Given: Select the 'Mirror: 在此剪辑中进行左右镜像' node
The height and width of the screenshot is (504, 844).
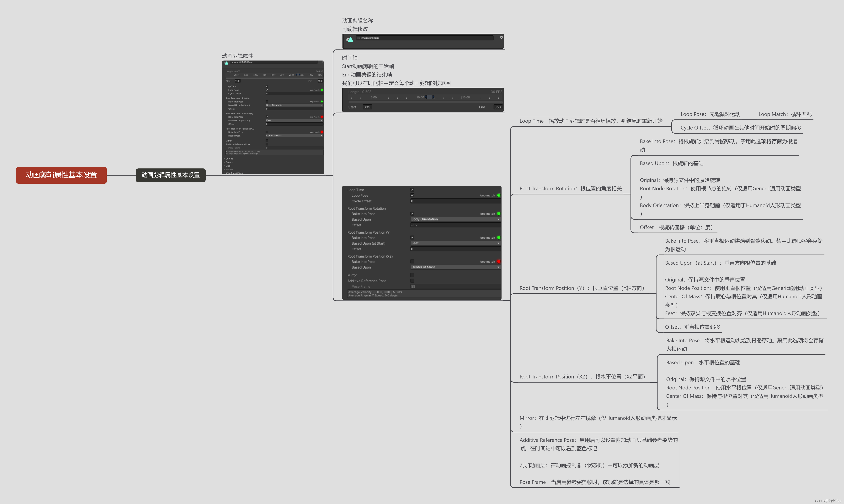Looking at the screenshot, I should pos(598,422).
